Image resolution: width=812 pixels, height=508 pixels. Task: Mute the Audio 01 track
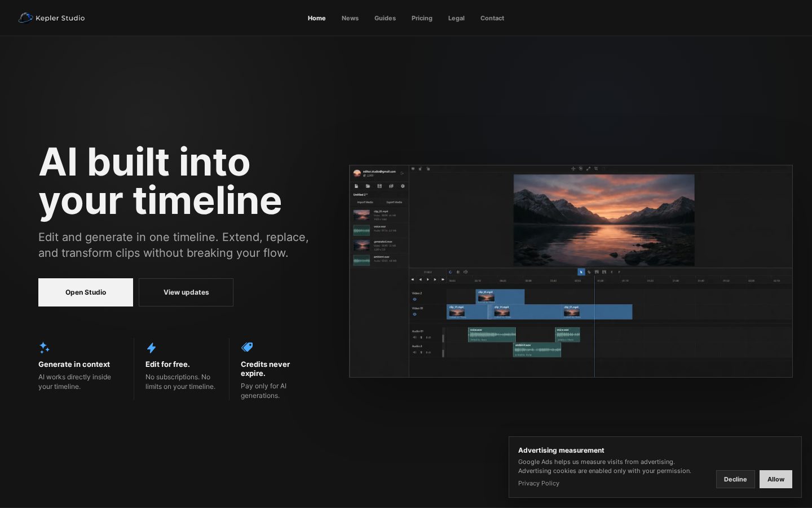(414, 338)
